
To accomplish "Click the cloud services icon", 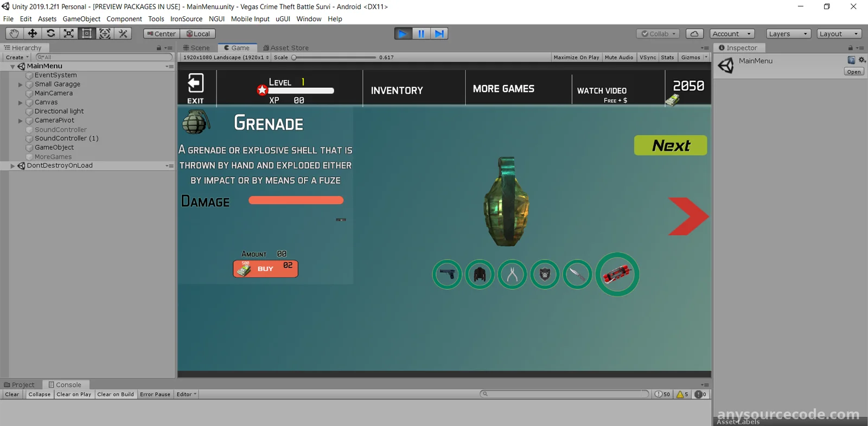I will coord(694,34).
